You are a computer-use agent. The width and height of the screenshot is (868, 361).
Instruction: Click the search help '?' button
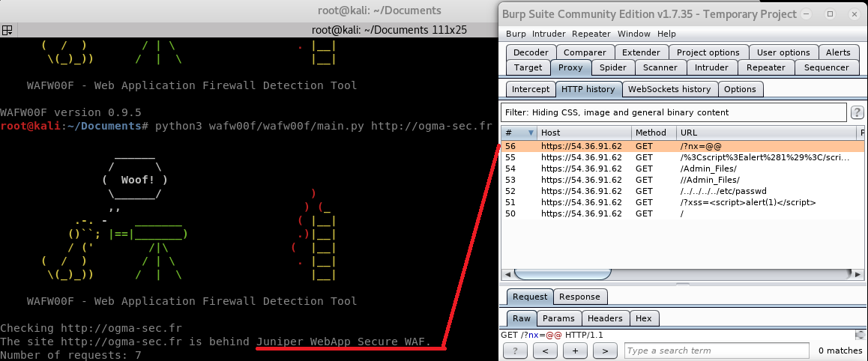(x=516, y=351)
